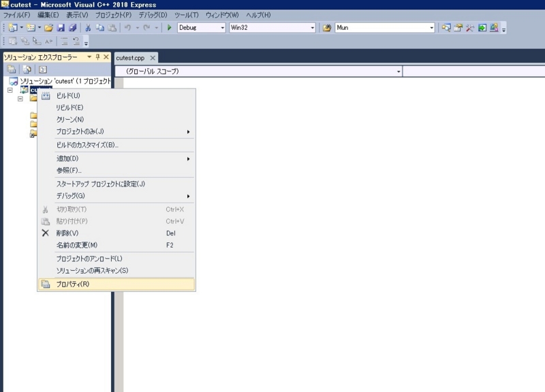
Task: Click the Save All icon
Action: click(73, 28)
